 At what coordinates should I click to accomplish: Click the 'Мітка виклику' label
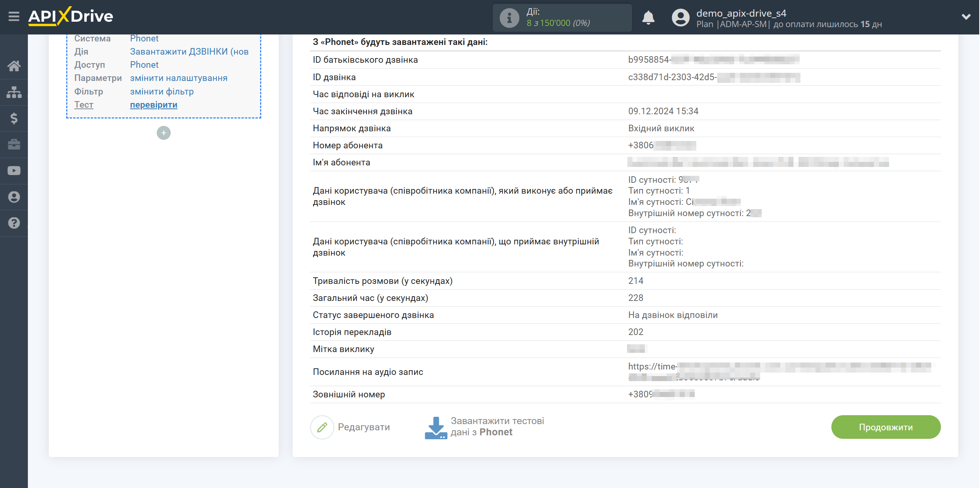pyautogui.click(x=343, y=349)
